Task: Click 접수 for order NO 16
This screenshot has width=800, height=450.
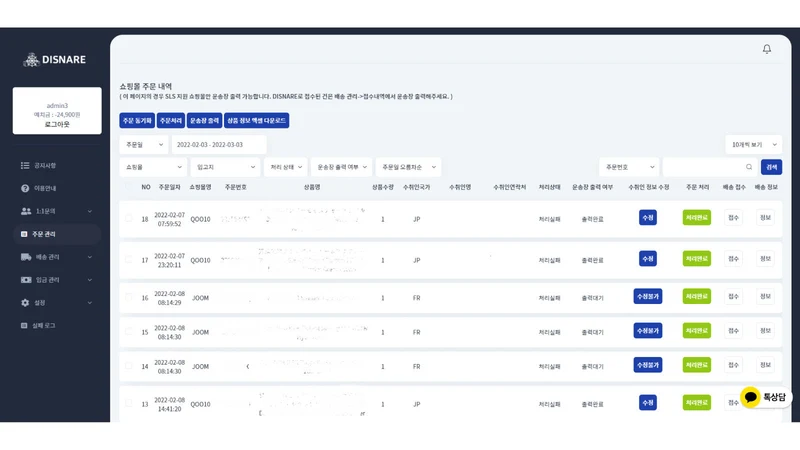Action: [733, 296]
